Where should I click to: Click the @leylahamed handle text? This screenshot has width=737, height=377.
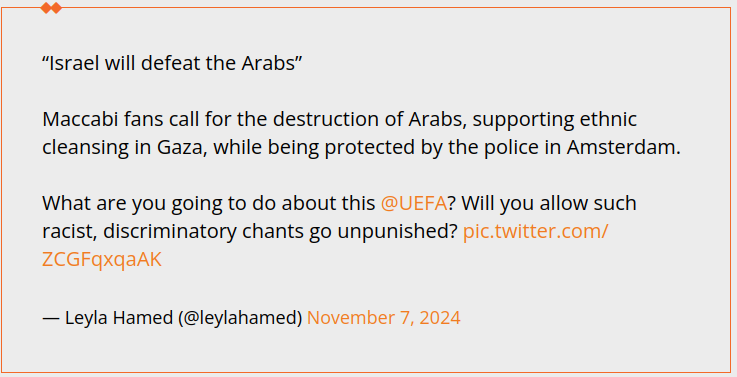[240, 318]
